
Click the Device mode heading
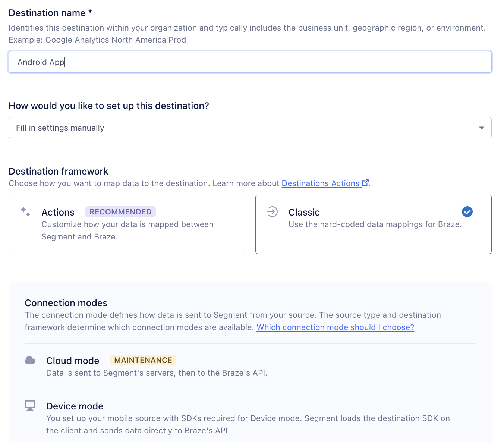click(75, 406)
